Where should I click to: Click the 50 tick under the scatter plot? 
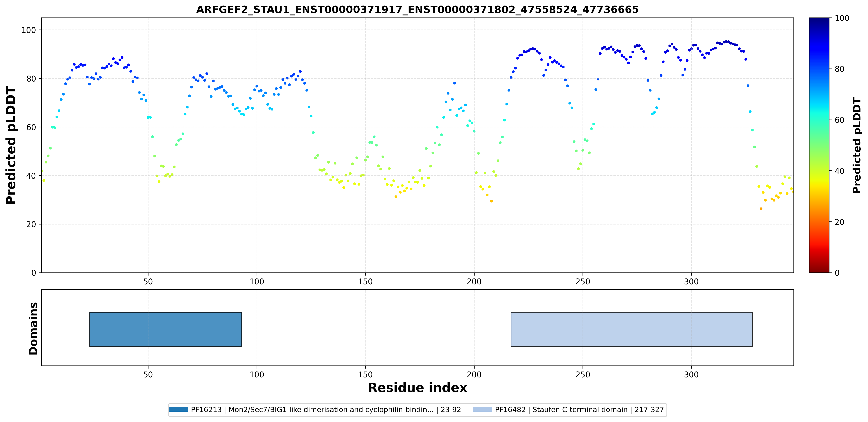tap(148, 281)
